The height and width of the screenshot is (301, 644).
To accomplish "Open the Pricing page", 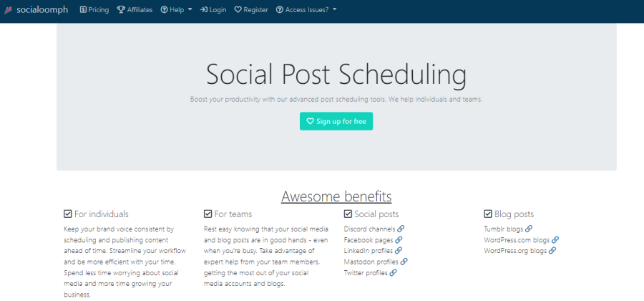I will pyautogui.click(x=94, y=10).
